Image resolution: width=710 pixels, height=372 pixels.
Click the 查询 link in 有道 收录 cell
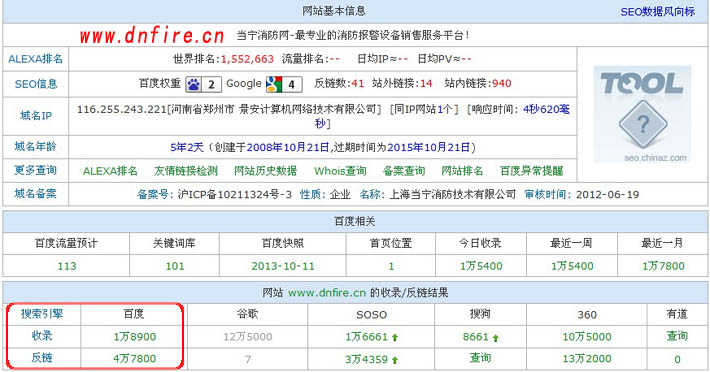coord(677,336)
